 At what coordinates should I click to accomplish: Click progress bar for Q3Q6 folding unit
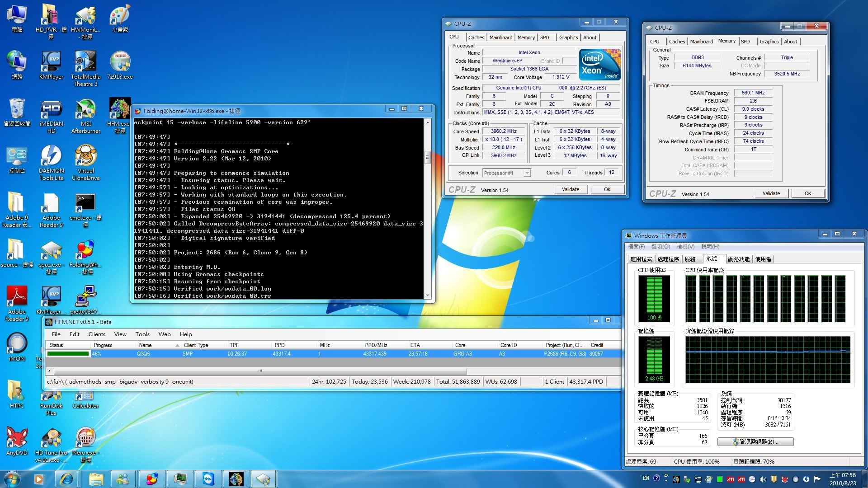point(67,354)
